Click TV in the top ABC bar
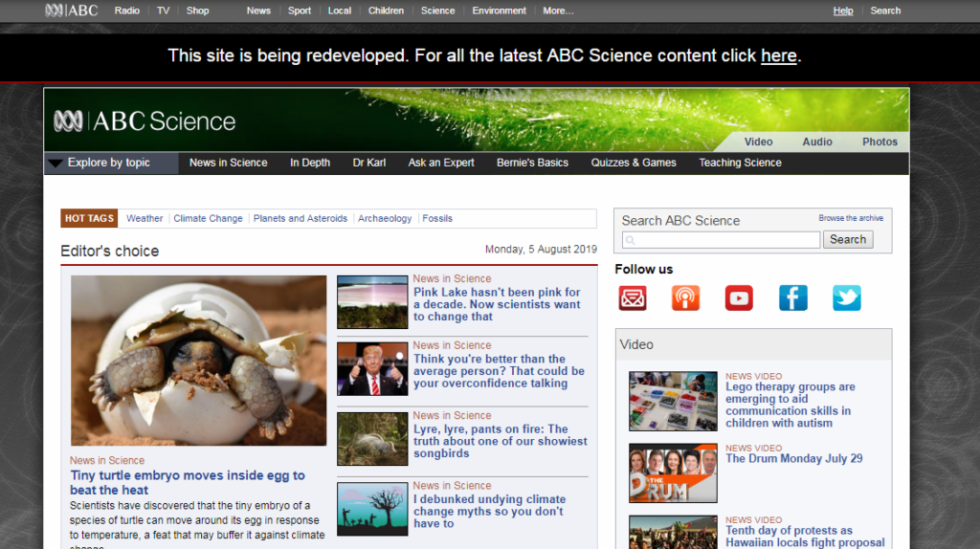 point(163,11)
